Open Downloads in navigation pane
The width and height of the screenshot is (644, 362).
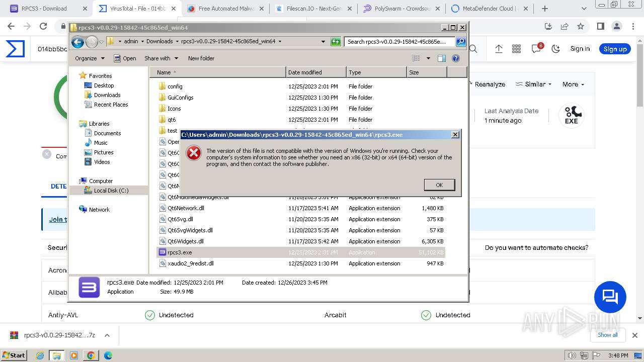pyautogui.click(x=107, y=95)
